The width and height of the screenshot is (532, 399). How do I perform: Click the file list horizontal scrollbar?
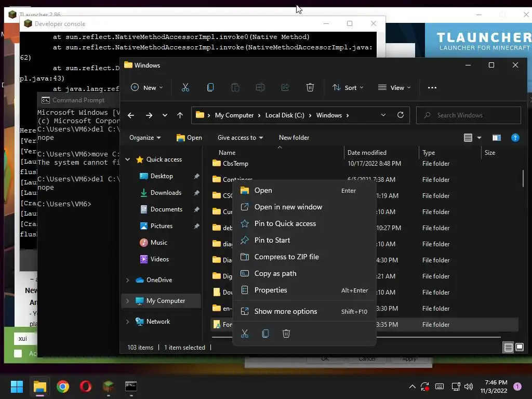[356, 337]
